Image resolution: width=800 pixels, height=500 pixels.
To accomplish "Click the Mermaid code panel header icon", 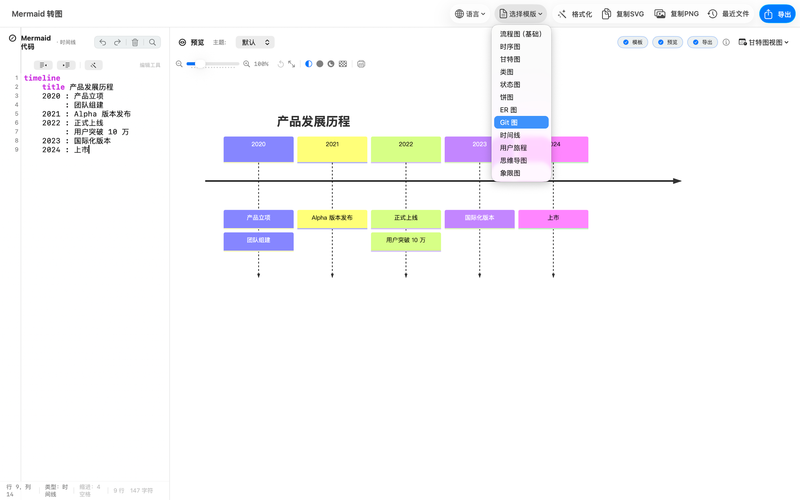I will tap(12, 38).
